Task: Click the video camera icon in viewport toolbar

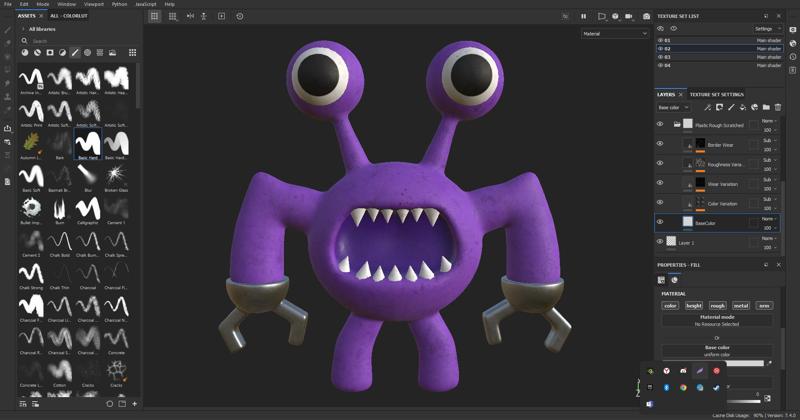Action: [629, 16]
